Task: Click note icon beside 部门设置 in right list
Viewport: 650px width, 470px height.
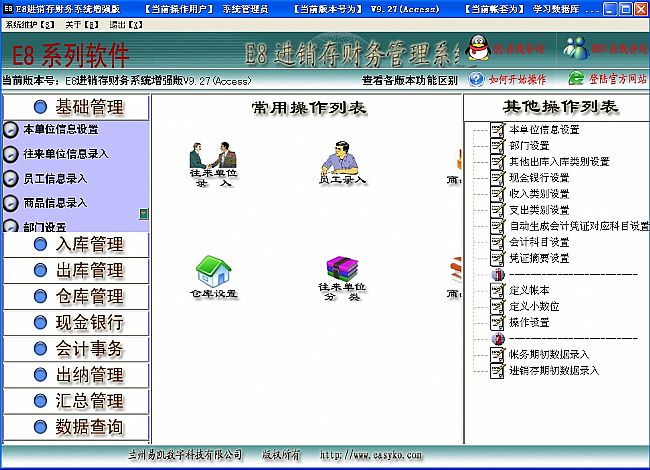Action: pos(497,145)
